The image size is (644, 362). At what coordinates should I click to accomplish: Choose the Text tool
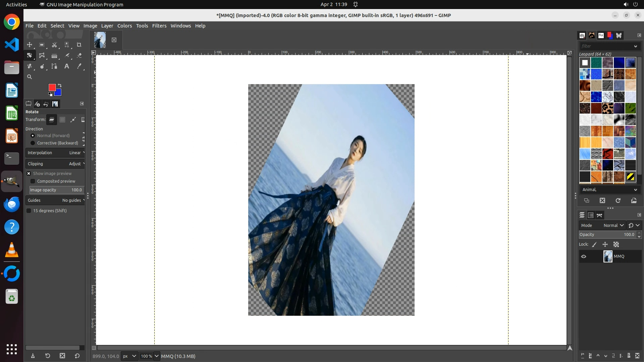click(x=67, y=66)
